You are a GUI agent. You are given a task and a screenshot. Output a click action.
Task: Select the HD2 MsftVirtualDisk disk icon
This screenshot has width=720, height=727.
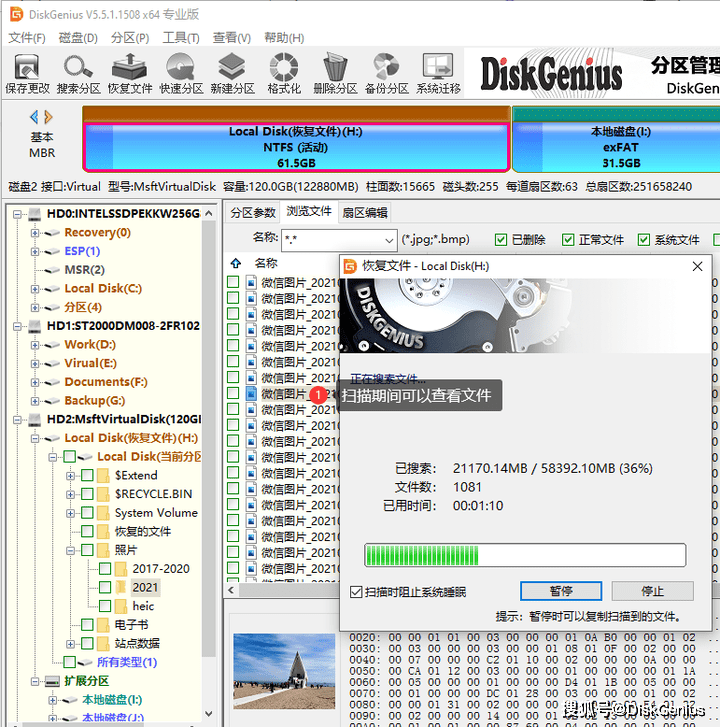(35, 420)
